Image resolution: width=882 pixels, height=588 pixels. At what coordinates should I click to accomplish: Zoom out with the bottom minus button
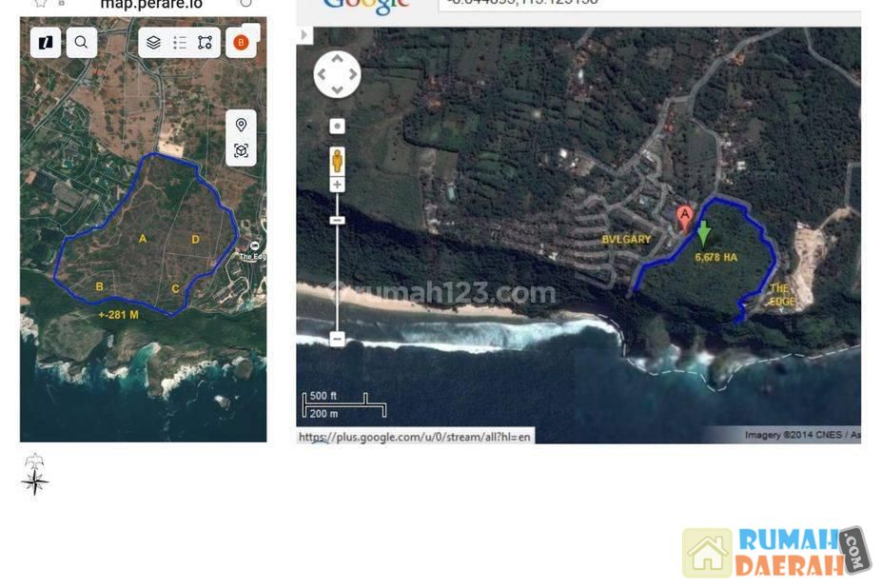click(337, 339)
